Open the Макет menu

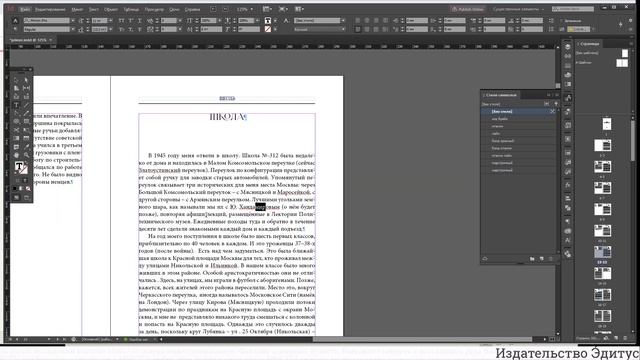click(x=77, y=9)
